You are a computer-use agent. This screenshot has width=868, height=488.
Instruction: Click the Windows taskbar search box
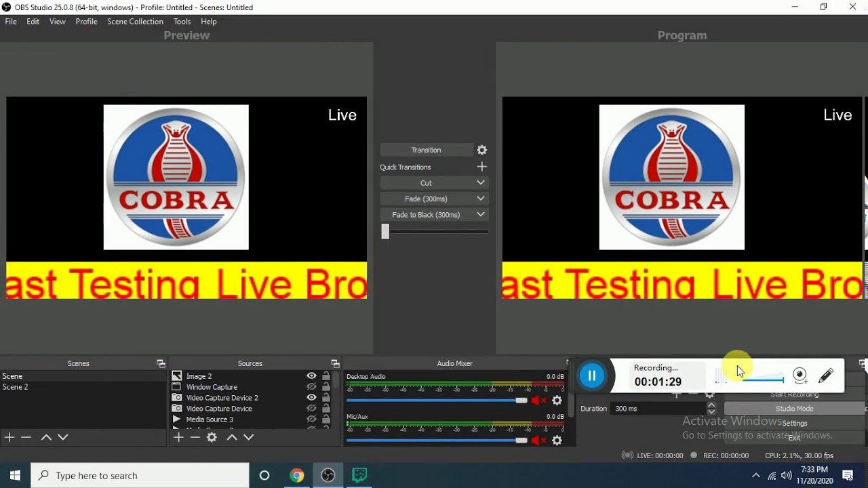coord(140,476)
